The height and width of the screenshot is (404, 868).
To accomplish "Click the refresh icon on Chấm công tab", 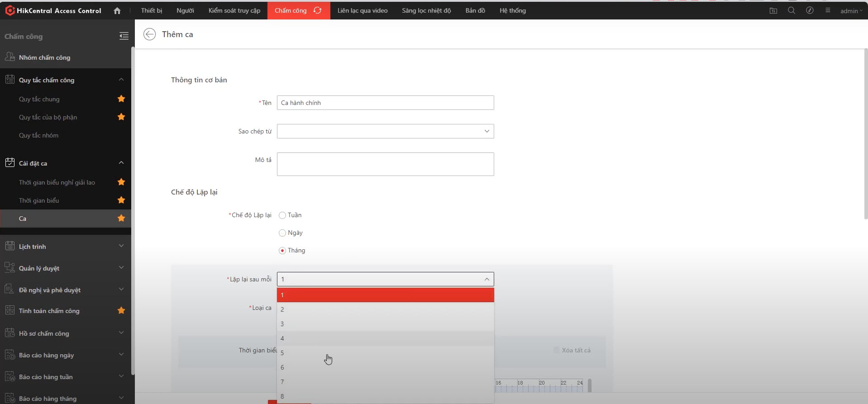I will (x=318, y=10).
